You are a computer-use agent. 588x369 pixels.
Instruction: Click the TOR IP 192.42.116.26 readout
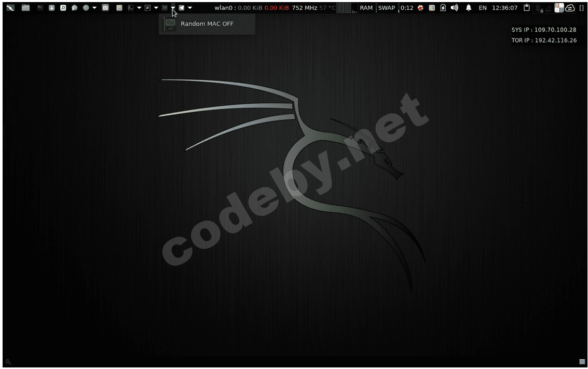544,40
